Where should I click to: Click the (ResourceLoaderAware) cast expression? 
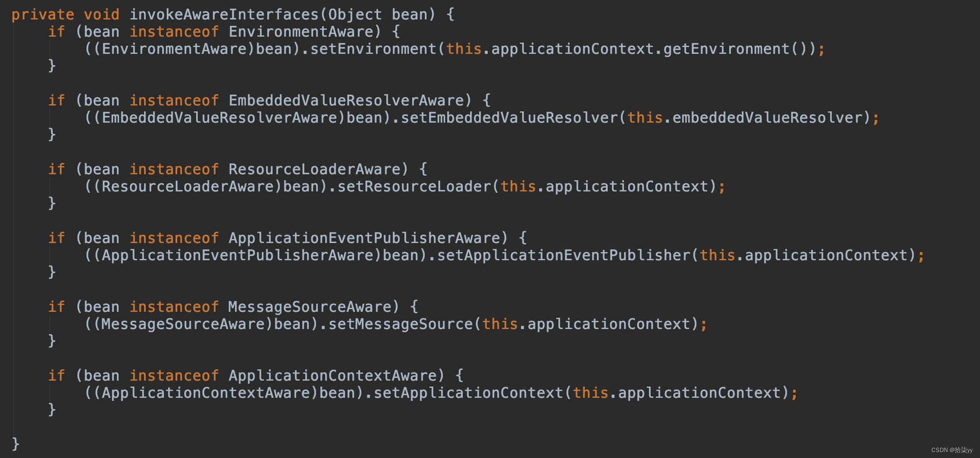coord(188,186)
